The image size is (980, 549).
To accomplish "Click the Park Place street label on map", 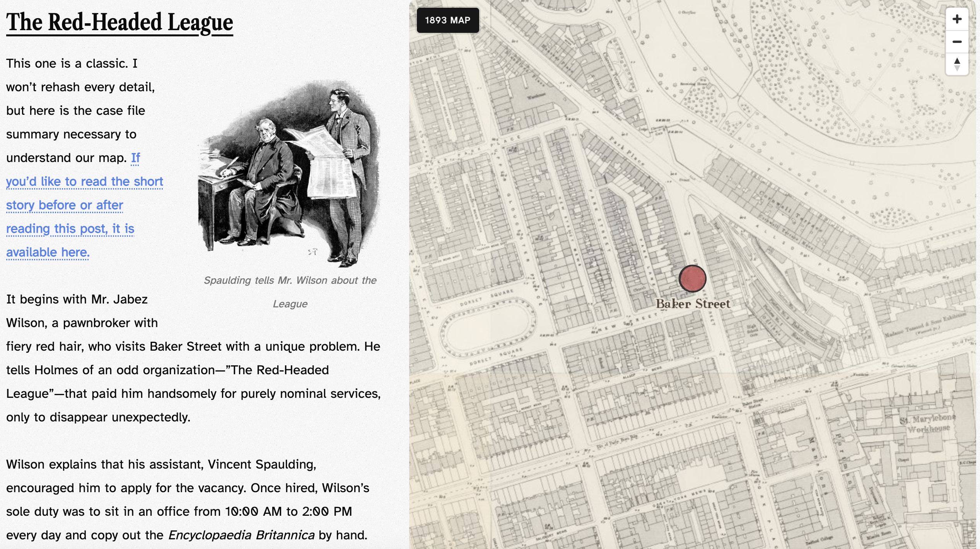I will 626,151.
